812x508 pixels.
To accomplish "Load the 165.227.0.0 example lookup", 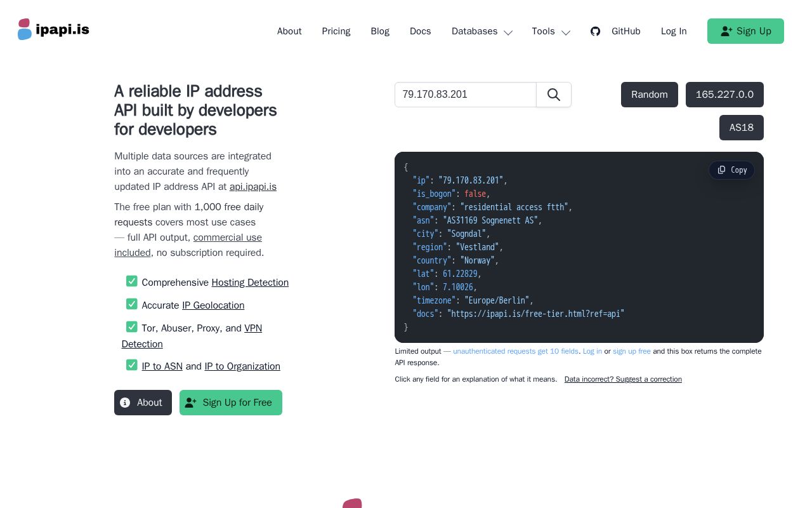I will 724,95.
